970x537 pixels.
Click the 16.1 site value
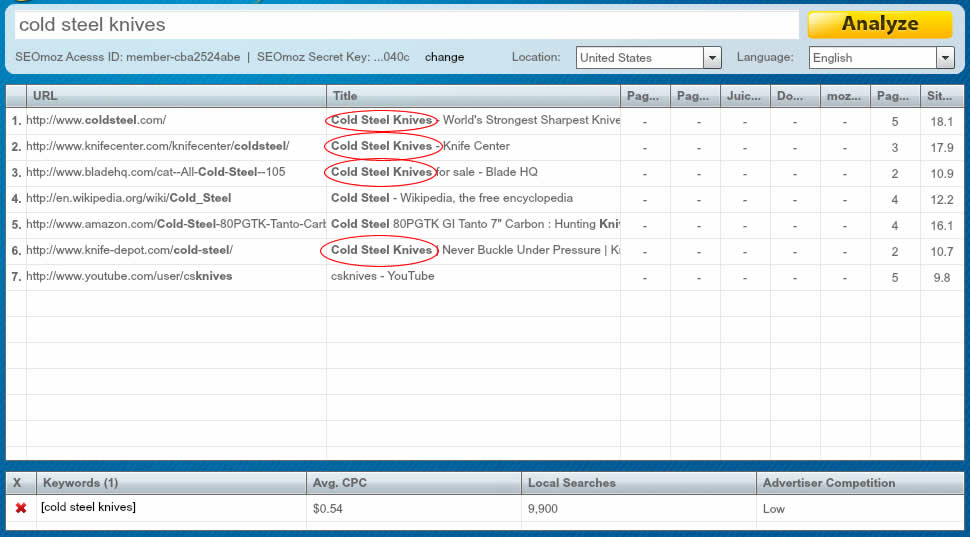coord(942,226)
